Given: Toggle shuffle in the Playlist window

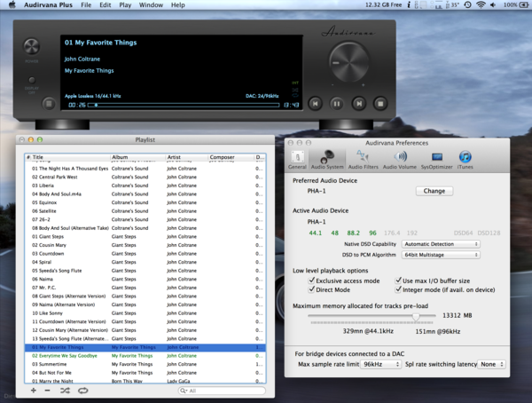Looking at the screenshot, I should coord(65,391).
